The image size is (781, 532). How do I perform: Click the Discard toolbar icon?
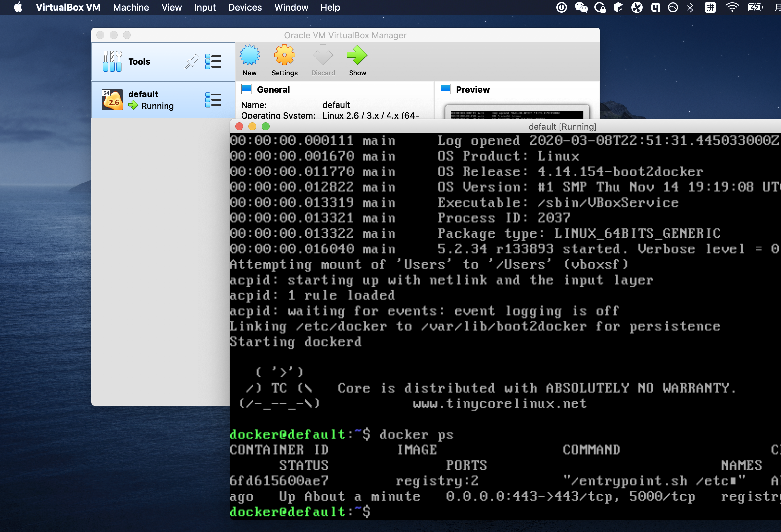coord(323,56)
